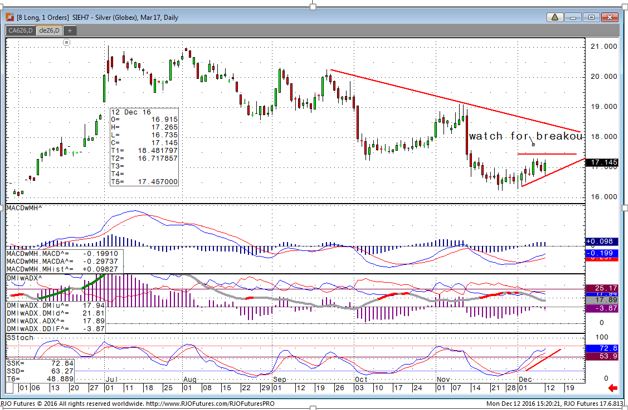
Task: Click the DMIwADX.DMId^ 21.81 readout
Action: pos(56,313)
